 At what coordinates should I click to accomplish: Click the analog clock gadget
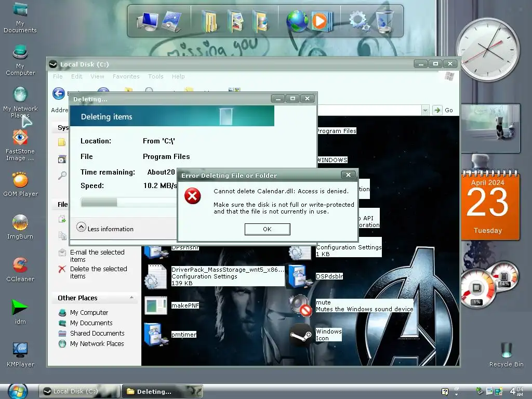[487, 49]
